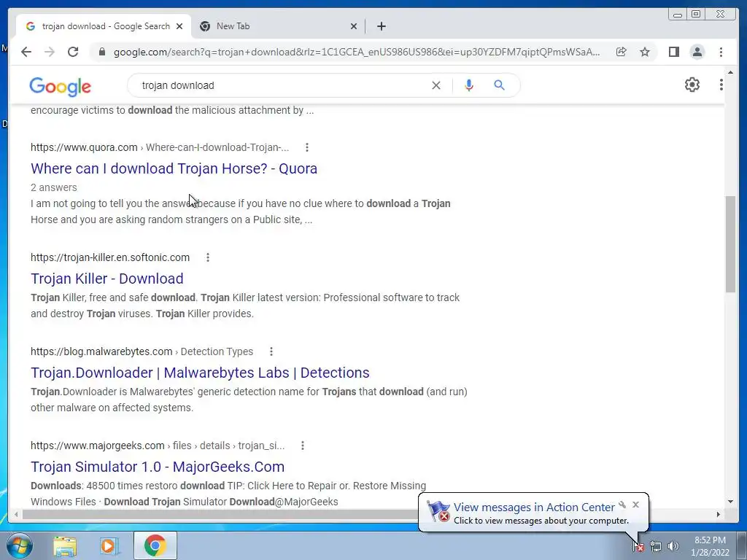Go to Google homepage via logo
Viewport: 747px width, 560px height.
pyautogui.click(x=60, y=86)
